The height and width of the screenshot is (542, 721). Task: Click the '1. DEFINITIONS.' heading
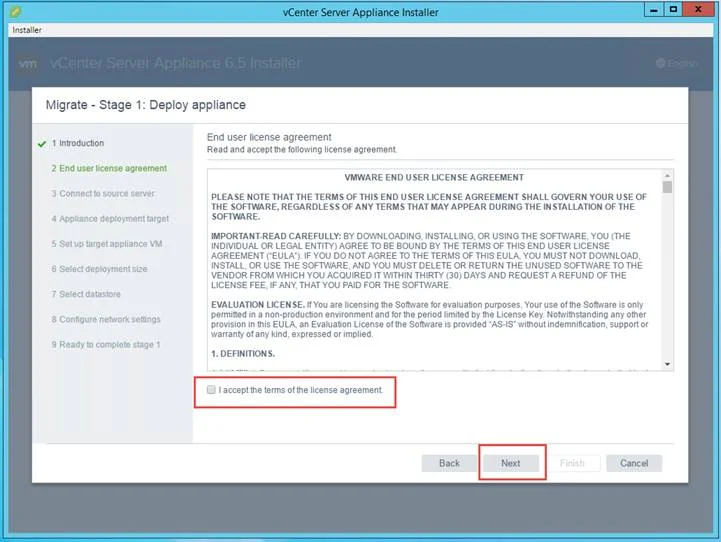click(243, 354)
